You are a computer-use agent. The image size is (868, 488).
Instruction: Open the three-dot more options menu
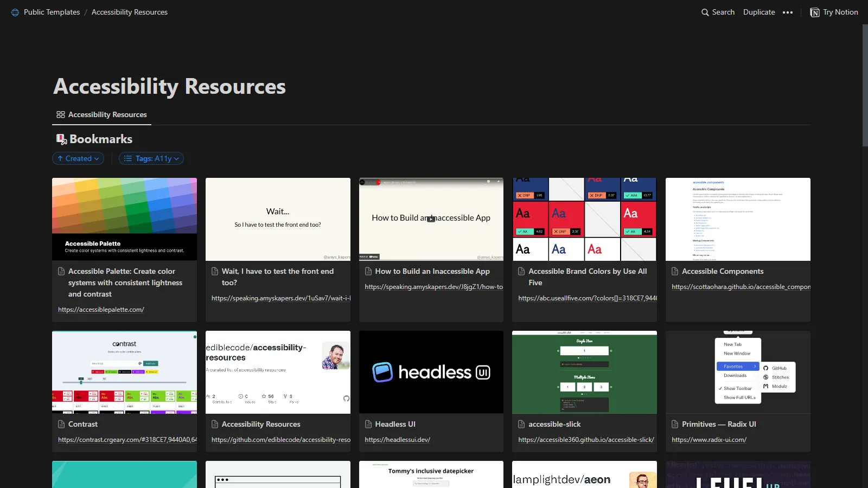(x=788, y=12)
